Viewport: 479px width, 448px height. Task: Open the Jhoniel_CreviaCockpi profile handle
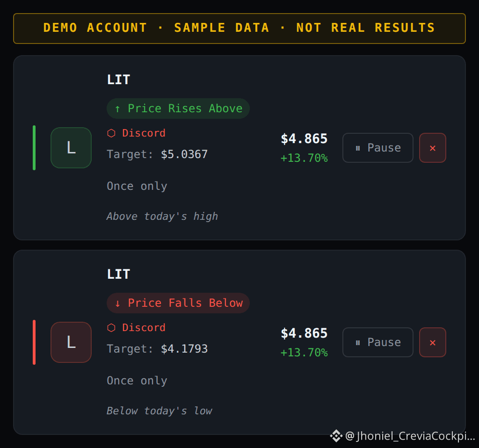[x=410, y=436]
